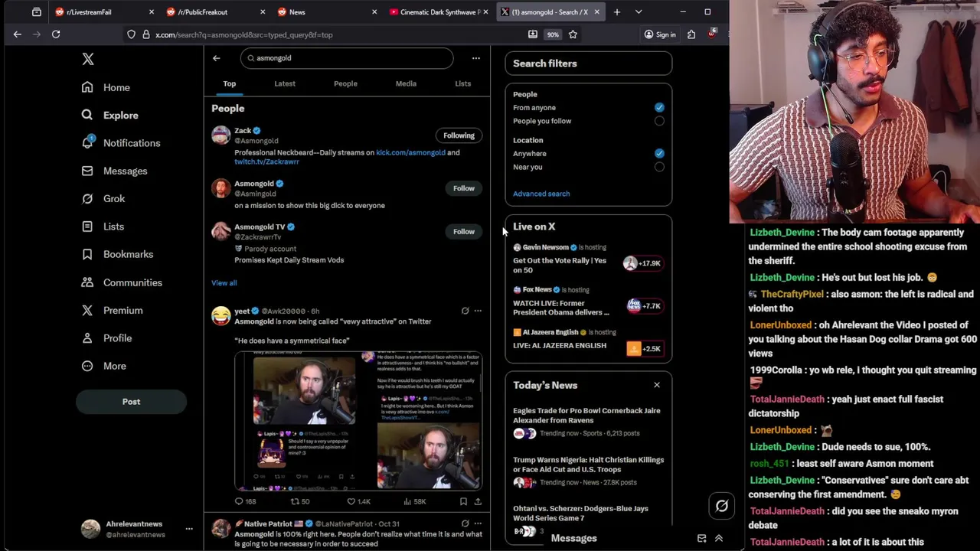The height and width of the screenshot is (551, 980).
Task: Open a new browser tab
Action: tap(617, 12)
